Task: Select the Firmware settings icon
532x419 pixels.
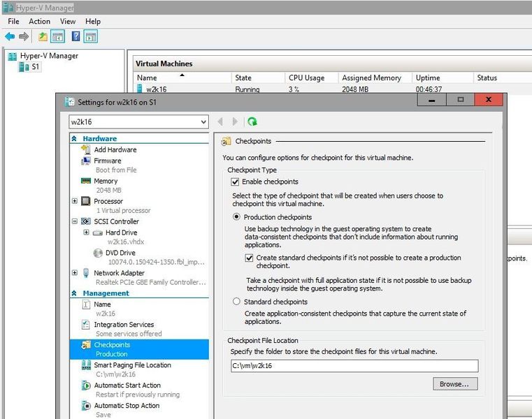Action: point(86,161)
